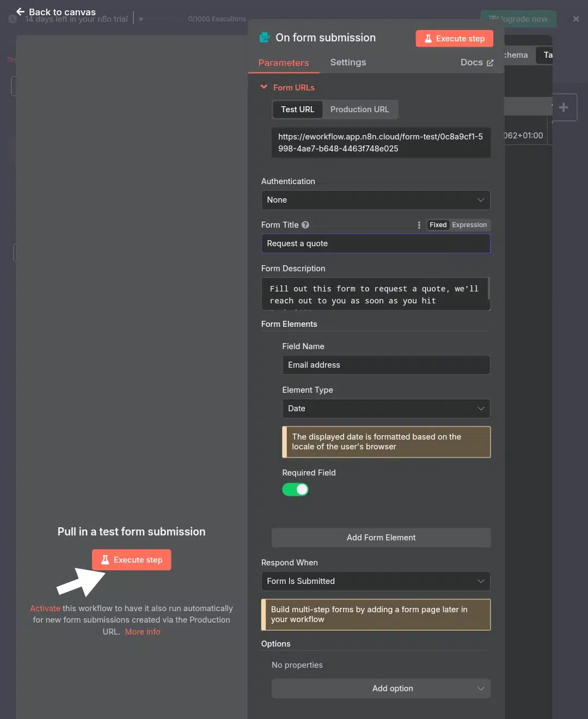588x719 pixels.
Task: Set Form Title mode to Expression
Action: (469, 225)
